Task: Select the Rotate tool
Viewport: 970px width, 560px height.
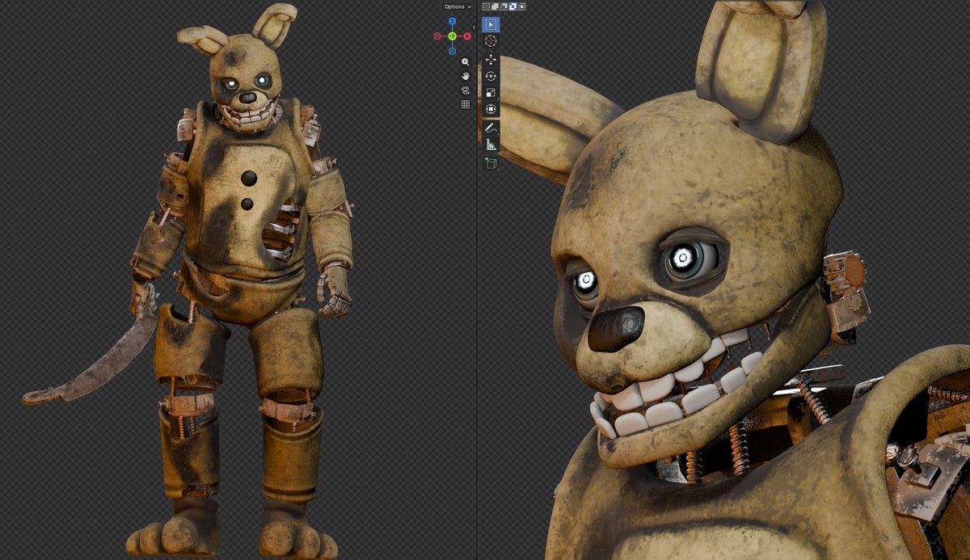Action: (x=491, y=76)
